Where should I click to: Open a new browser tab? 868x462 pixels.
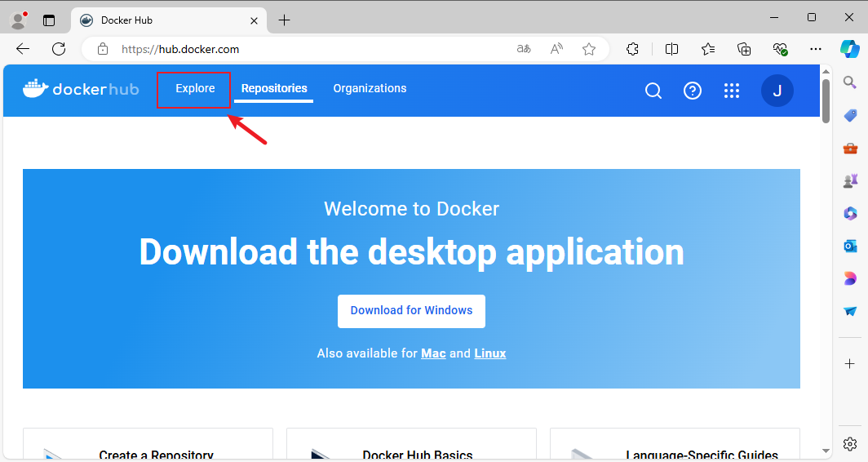pos(284,20)
